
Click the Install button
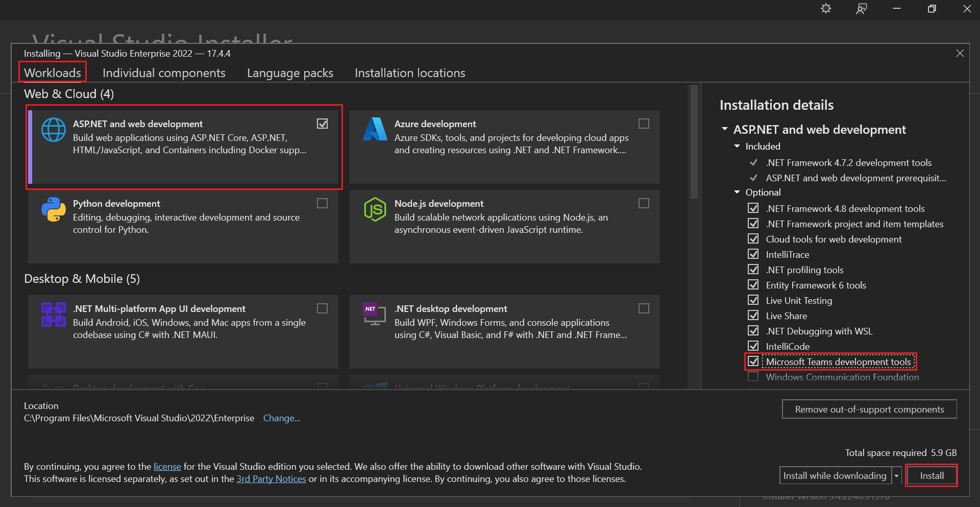(932, 475)
